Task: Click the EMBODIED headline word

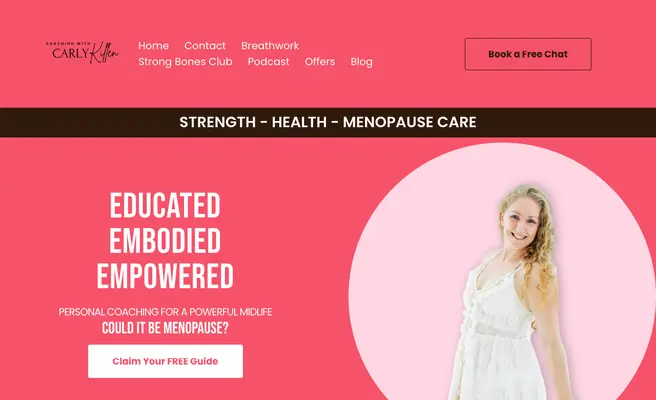Action: click(x=165, y=241)
